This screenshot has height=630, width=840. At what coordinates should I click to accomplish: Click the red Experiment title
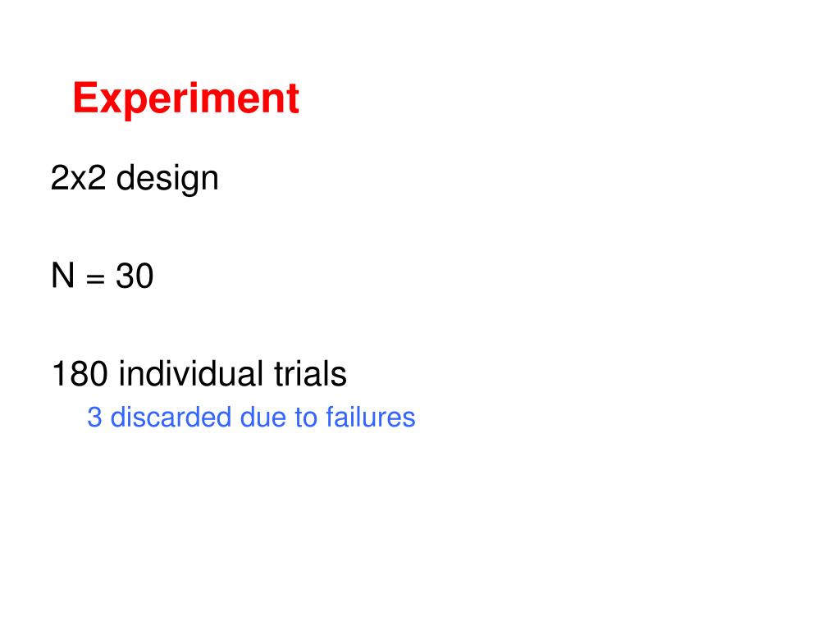[186, 99]
